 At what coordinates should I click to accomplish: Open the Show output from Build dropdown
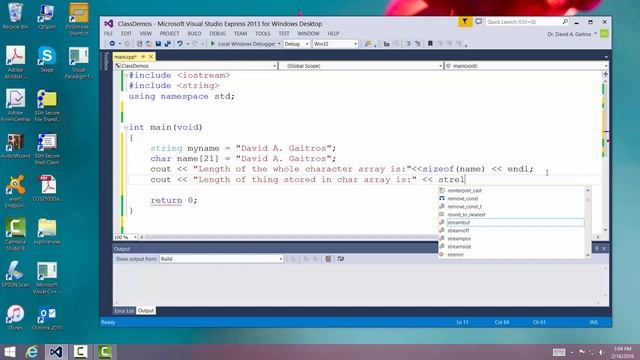221,259
